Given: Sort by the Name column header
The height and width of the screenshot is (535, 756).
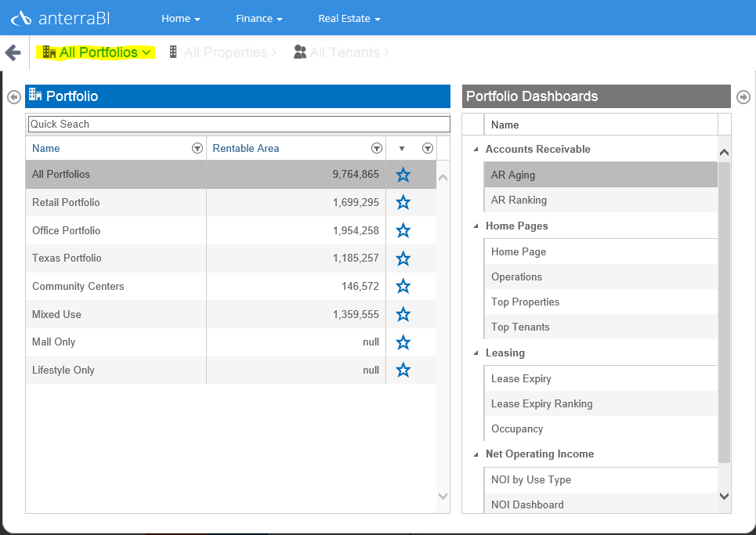Looking at the screenshot, I should click(x=45, y=149).
